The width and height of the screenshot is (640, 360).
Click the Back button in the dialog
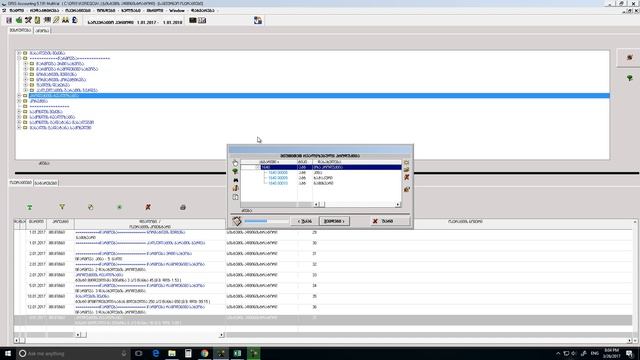[x=304, y=221]
